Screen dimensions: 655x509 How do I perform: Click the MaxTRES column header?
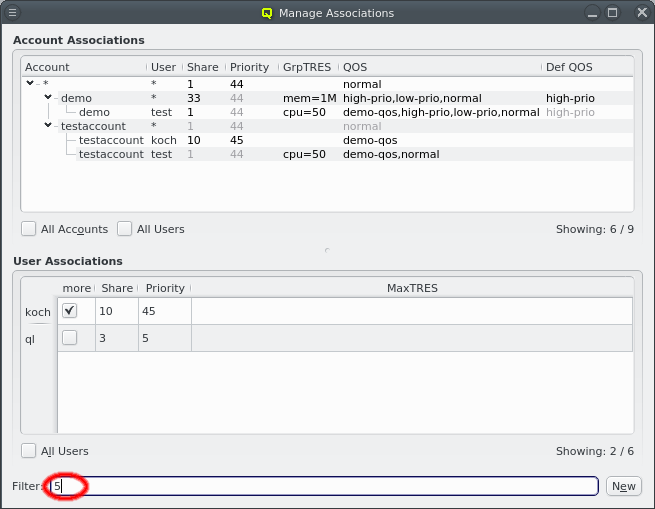(412, 288)
